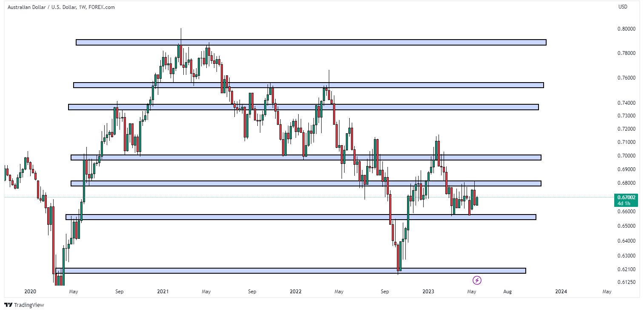The width and height of the screenshot is (644, 312).
Task: Click the 0.68000 price axis label
Action: [626, 183]
